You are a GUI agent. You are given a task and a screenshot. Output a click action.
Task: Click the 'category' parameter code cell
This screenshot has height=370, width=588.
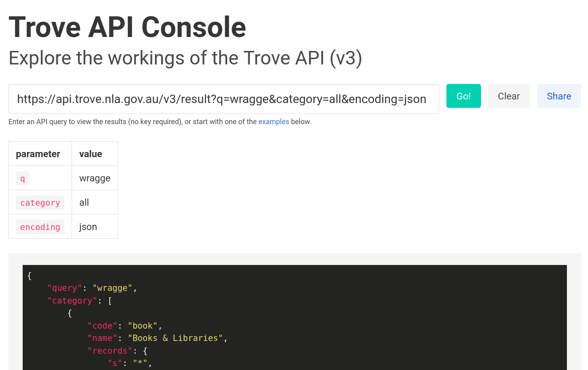(x=40, y=203)
